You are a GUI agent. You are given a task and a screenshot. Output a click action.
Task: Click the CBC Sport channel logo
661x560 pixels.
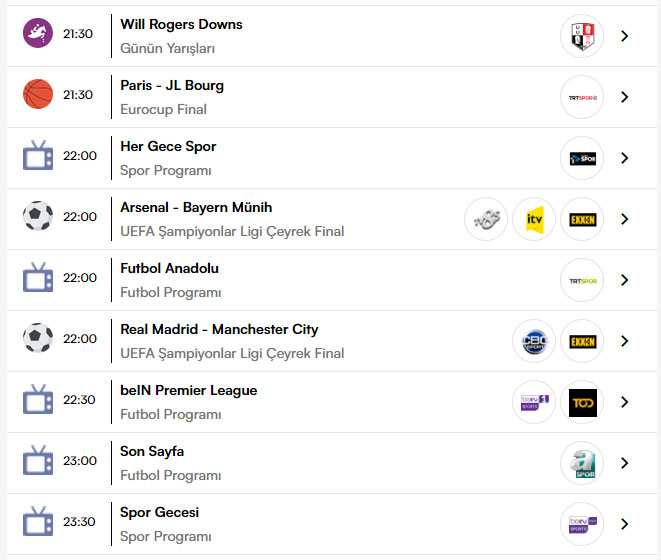[x=534, y=341]
